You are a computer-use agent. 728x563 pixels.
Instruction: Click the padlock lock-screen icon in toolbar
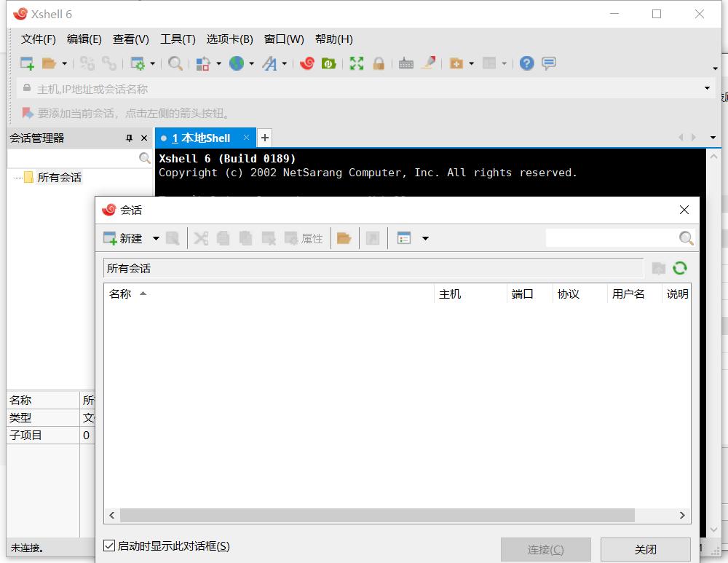click(379, 63)
